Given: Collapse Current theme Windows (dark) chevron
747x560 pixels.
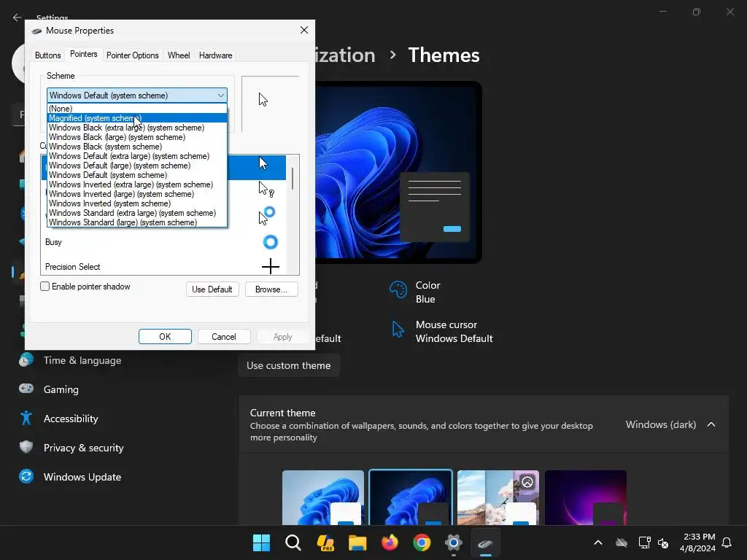Looking at the screenshot, I should (711, 424).
